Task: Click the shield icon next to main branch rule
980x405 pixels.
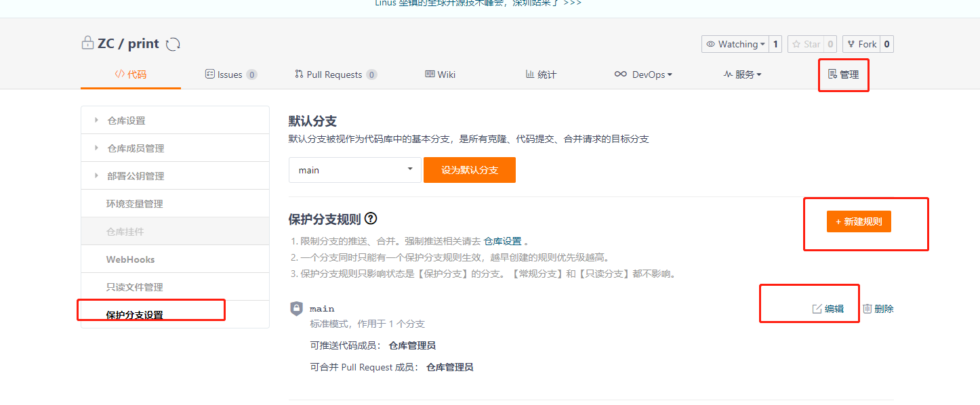Action: (x=297, y=309)
